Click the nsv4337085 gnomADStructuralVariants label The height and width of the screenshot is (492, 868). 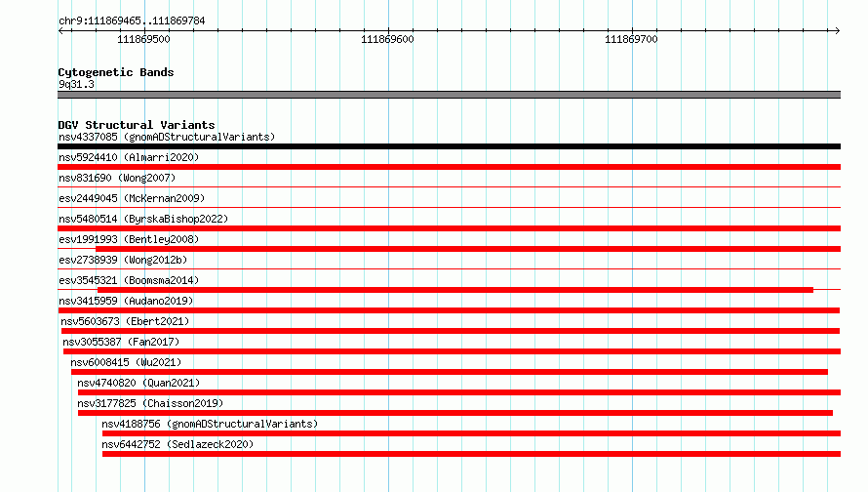click(x=167, y=137)
